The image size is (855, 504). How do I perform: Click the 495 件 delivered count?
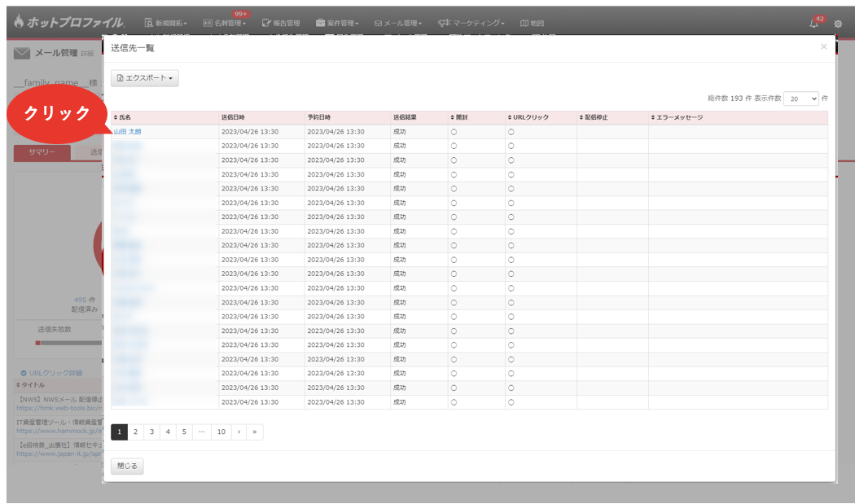point(85,300)
